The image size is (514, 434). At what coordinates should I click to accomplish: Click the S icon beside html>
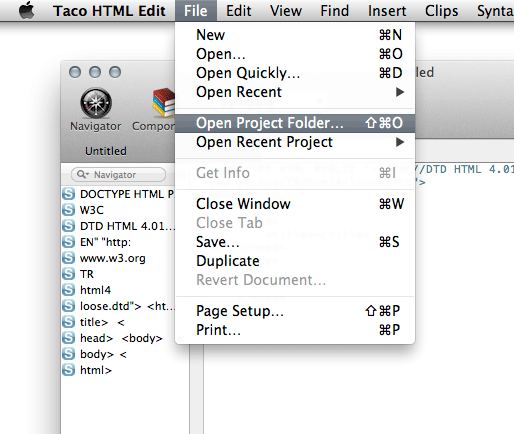pos(69,370)
